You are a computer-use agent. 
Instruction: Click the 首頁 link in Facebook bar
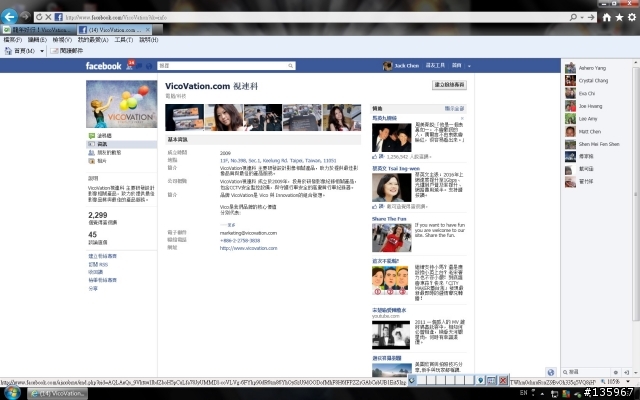click(456, 65)
